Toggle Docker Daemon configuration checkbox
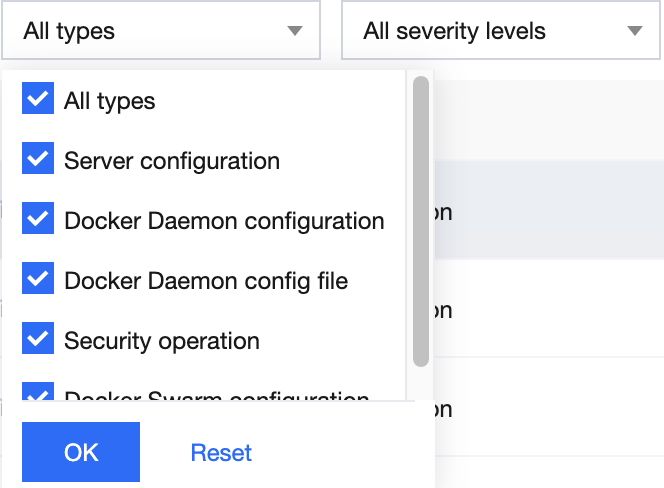664x488 pixels. pos(38,220)
